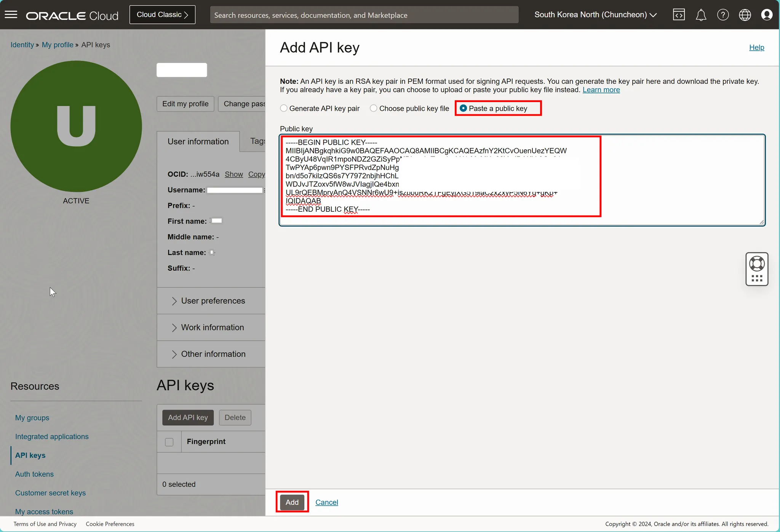
Task: Select Generate API key pair option
Action: pos(284,109)
